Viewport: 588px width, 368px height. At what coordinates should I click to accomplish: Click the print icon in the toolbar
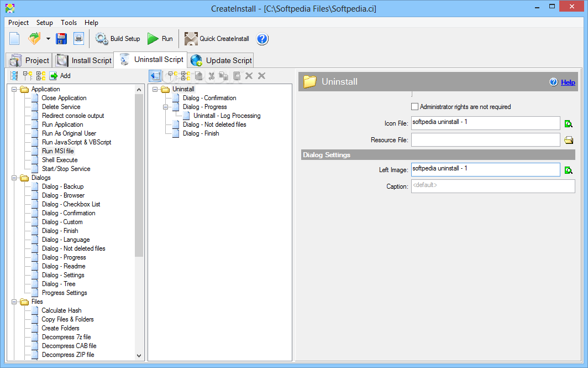point(78,39)
